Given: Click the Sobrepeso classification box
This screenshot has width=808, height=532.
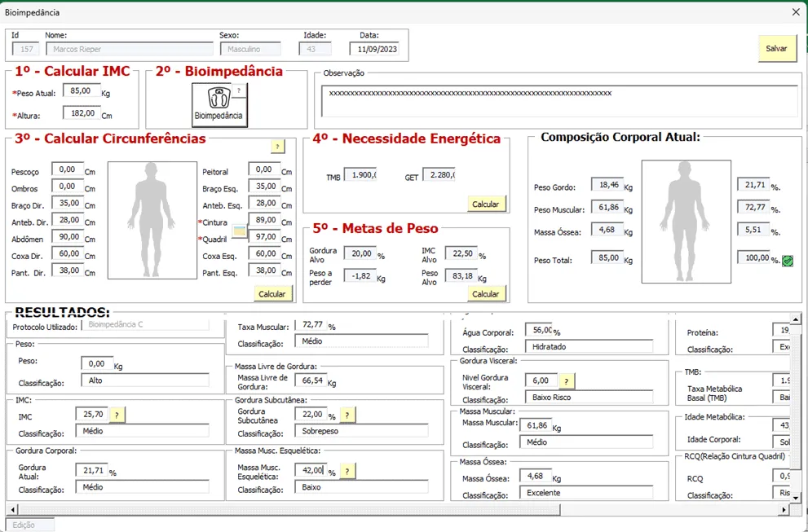Looking at the screenshot, I should [361, 431].
